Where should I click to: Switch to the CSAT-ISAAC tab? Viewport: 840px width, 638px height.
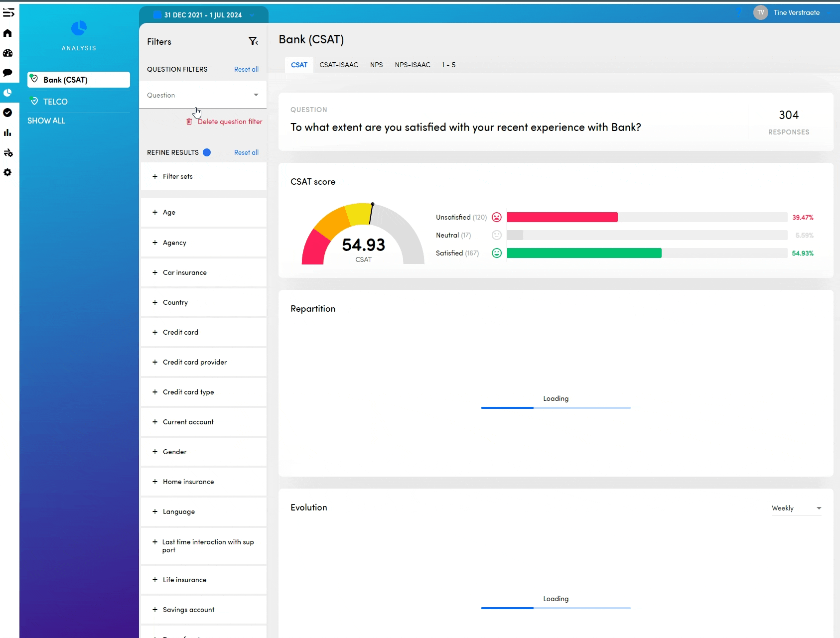click(x=338, y=65)
